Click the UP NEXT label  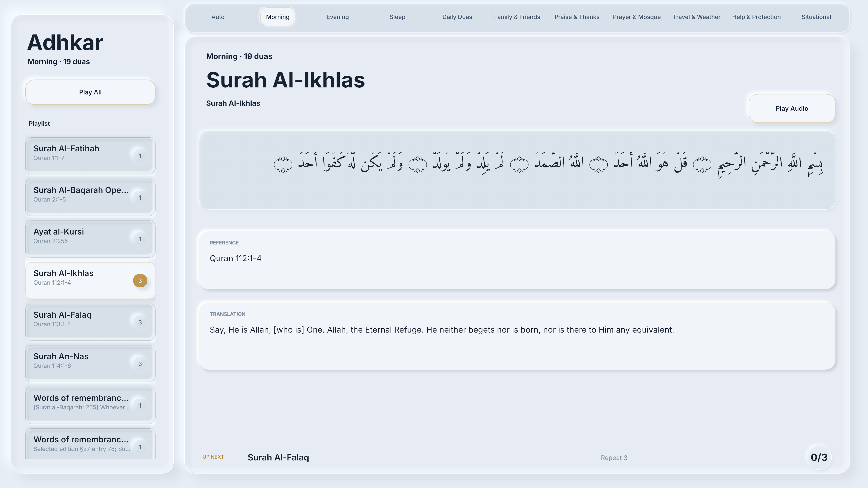tap(213, 457)
